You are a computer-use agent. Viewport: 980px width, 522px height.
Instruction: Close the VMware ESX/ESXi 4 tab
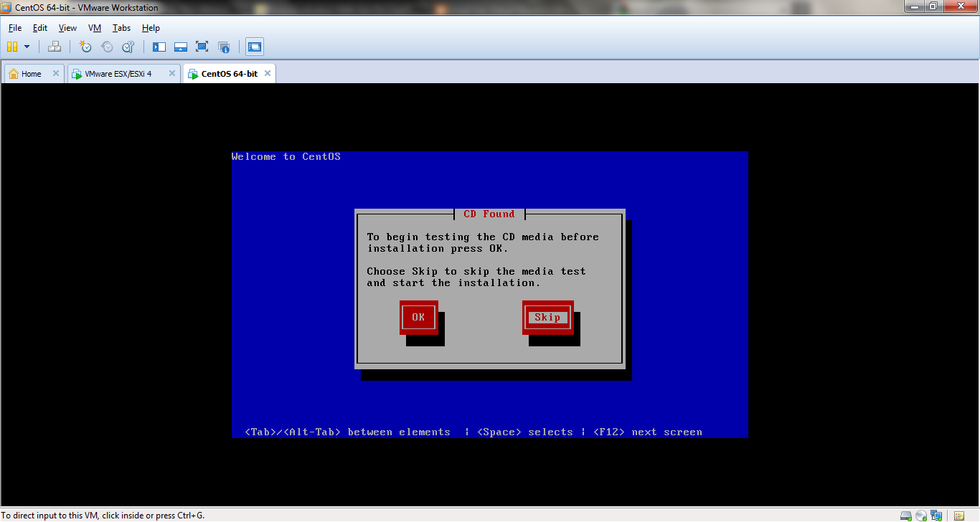point(171,73)
